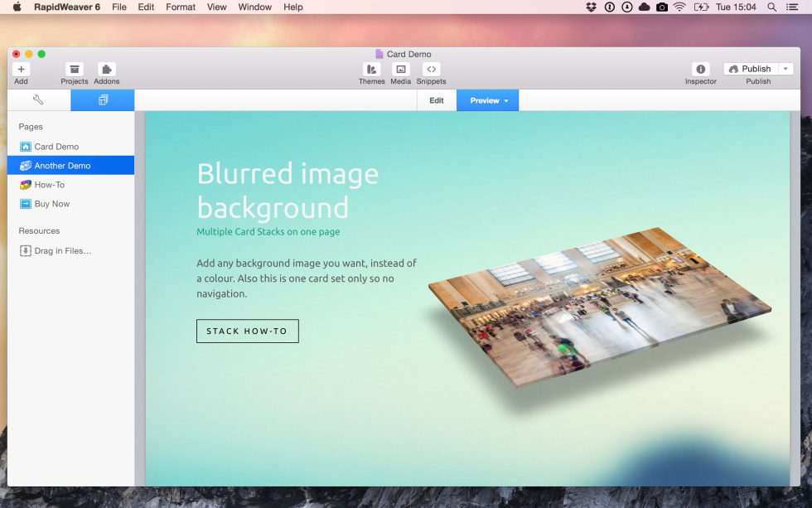Select the Another Demo page
812x508 pixels.
71,166
